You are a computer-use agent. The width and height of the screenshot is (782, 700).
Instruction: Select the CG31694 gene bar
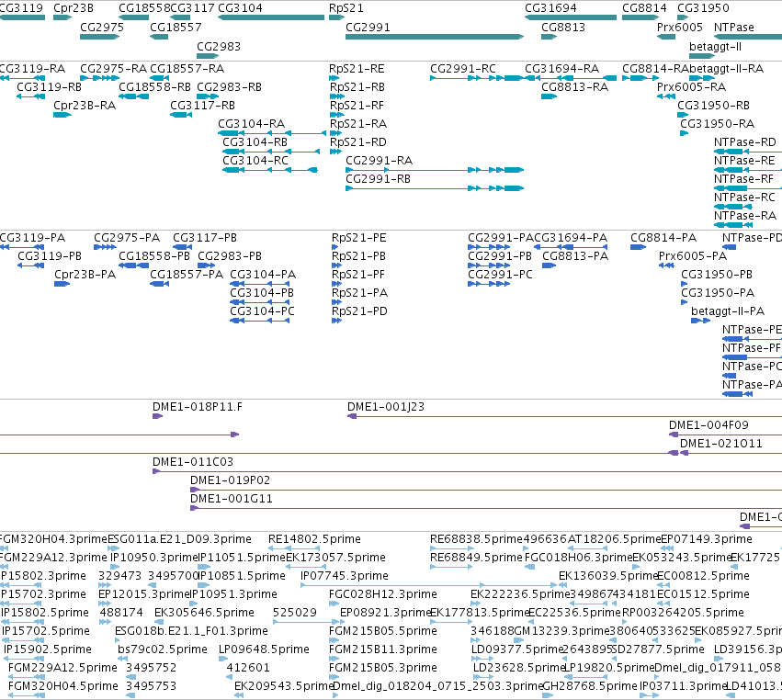pos(571,17)
